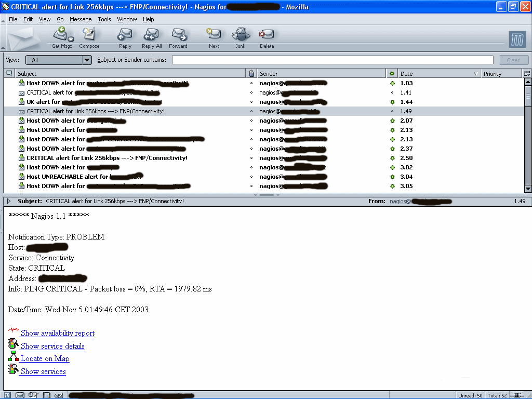Expand the message header disclosure triangle

pyautogui.click(x=9, y=201)
